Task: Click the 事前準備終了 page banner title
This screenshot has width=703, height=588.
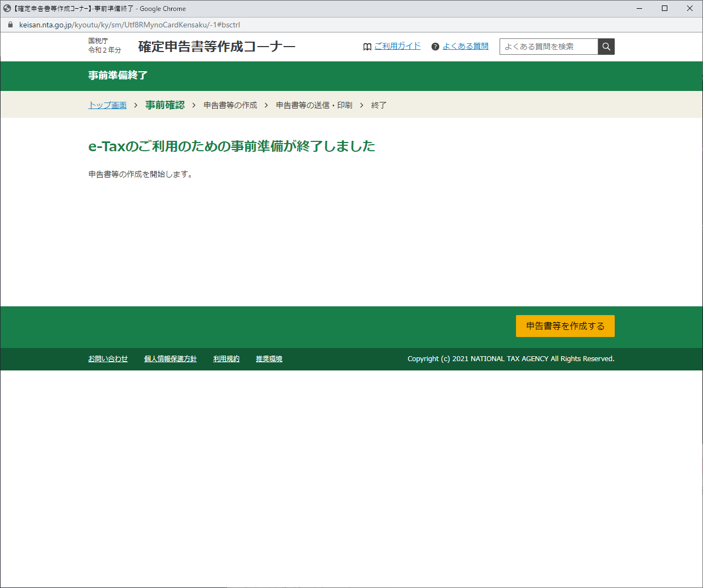Action: pos(118,76)
